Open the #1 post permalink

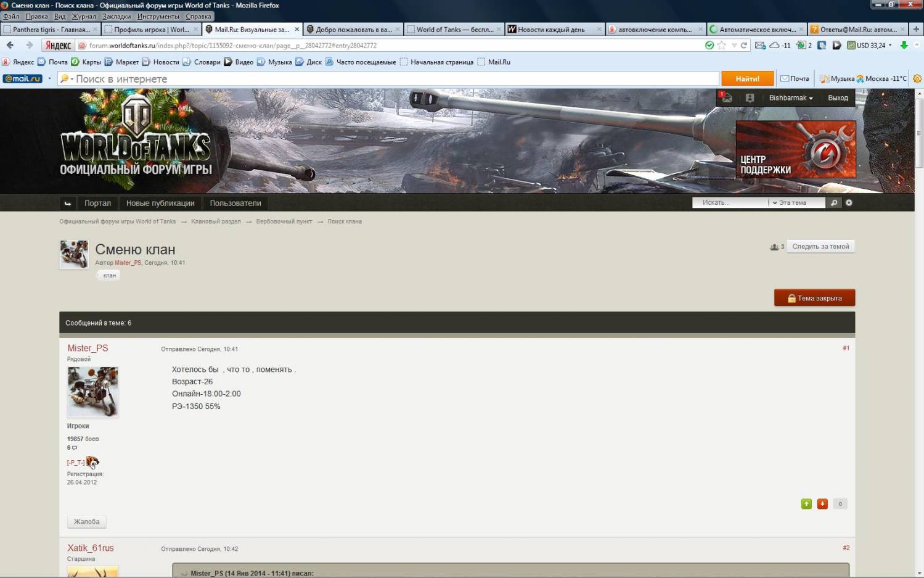point(846,348)
